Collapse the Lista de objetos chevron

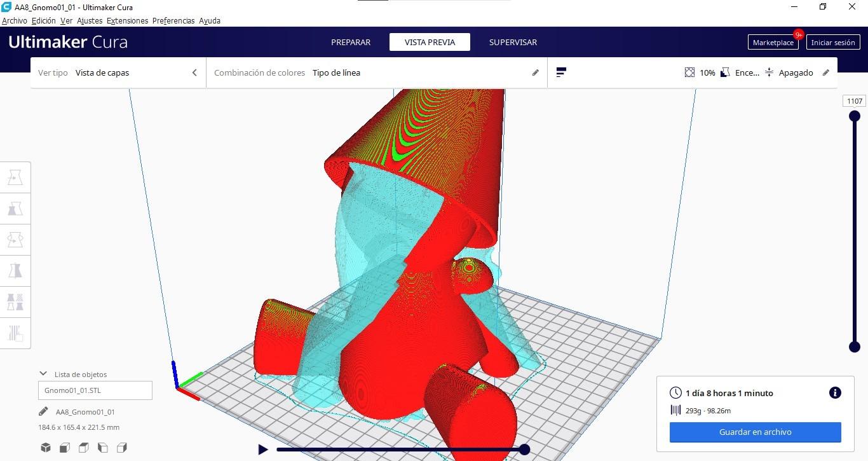coord(43,374)
